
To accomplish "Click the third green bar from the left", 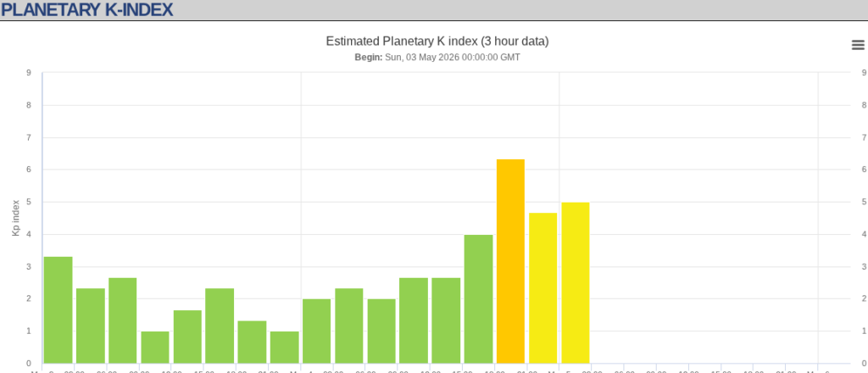I will pyautogui.click(x=122, y=320).
